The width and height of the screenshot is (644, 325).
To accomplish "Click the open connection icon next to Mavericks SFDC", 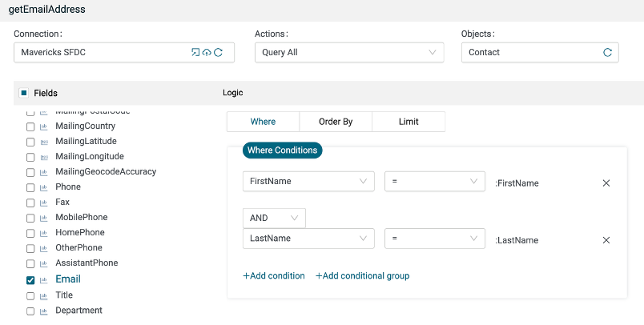I will [x=195, y=53].
